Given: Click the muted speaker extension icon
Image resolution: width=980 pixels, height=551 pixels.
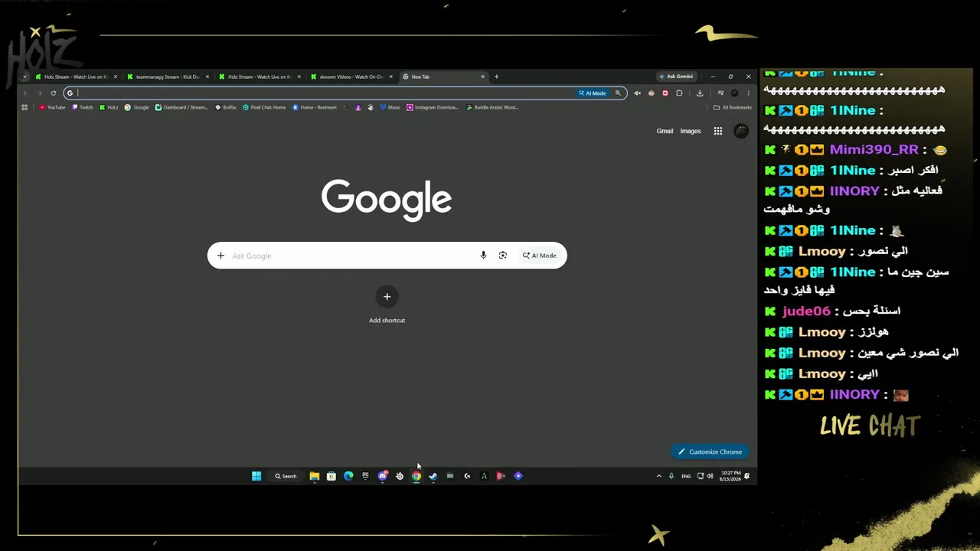Looking at the screenshot, I should click(637, 93).
